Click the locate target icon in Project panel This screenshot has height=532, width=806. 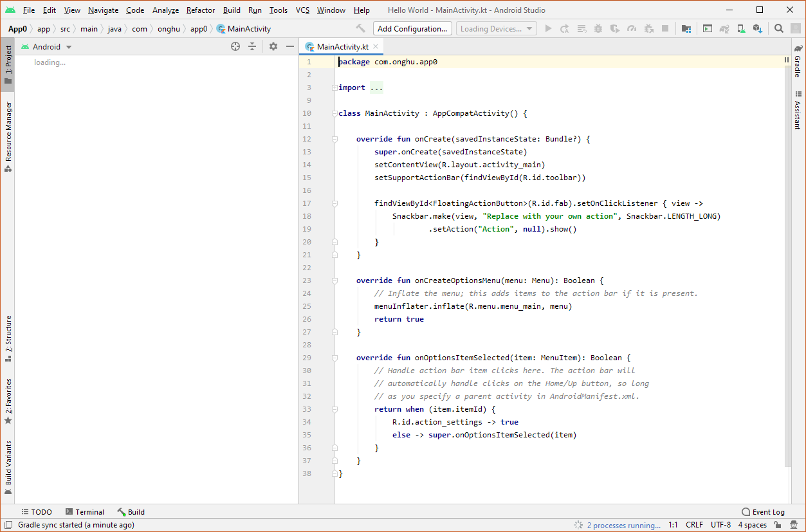[x=235, y=47]
